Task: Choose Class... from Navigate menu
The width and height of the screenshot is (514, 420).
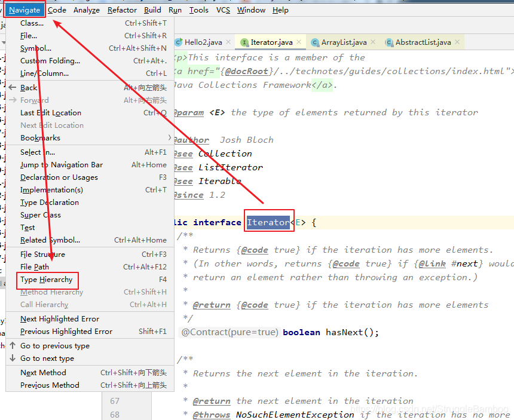Action: tap(90, 23)
